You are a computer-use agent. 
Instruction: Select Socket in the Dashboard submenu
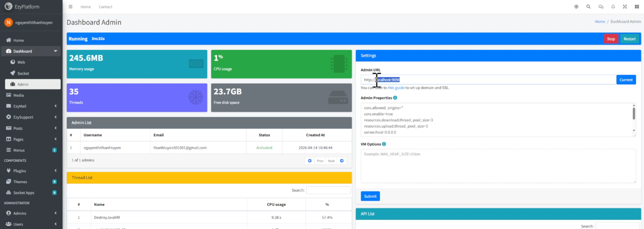click(23, 74)
